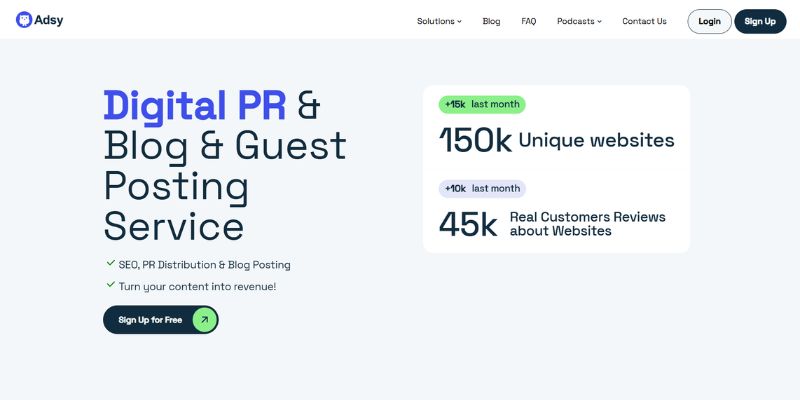Click the 150k figure
Screen dimensions: 800x400
point(475,140)
